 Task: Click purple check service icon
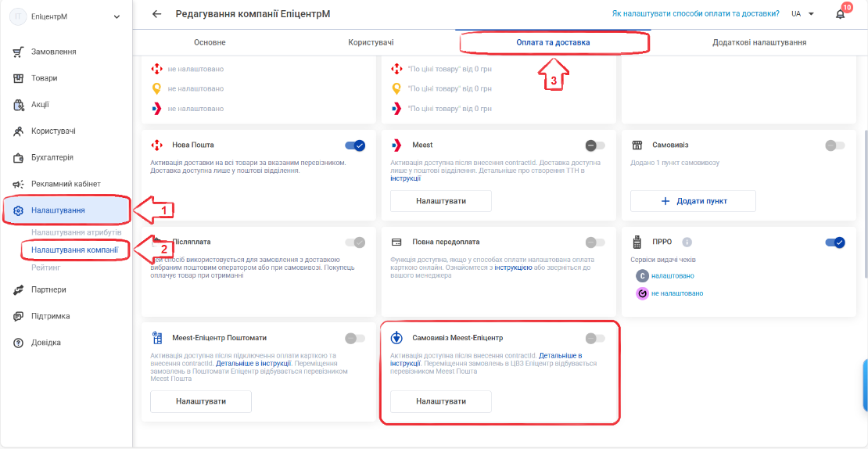coord(642,293)
